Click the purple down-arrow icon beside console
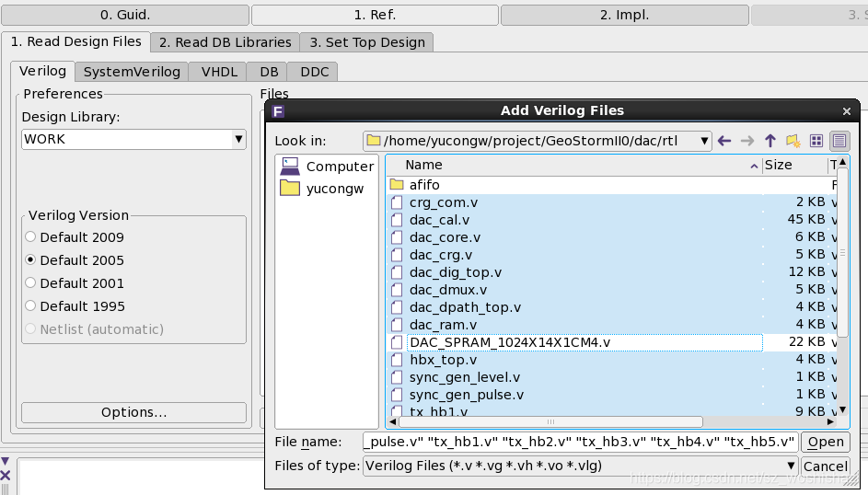Viewport: 868px width, 495px height. (x=5, y=461)
